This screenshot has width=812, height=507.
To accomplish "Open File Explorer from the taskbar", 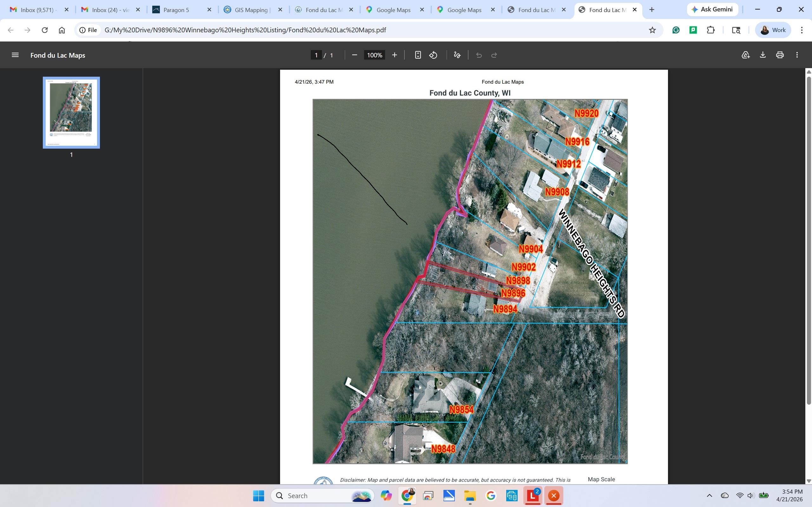I will [470, 496].
